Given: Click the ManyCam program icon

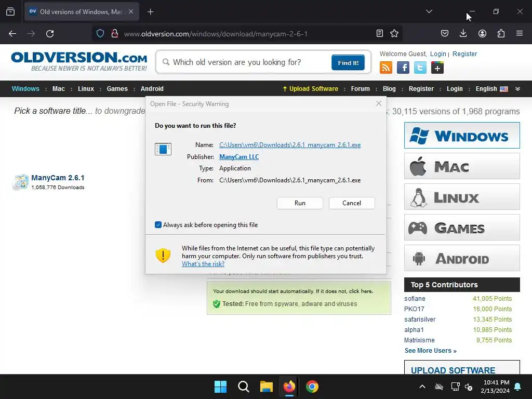Looking at the screenshot, I should (x=20, y=182).
